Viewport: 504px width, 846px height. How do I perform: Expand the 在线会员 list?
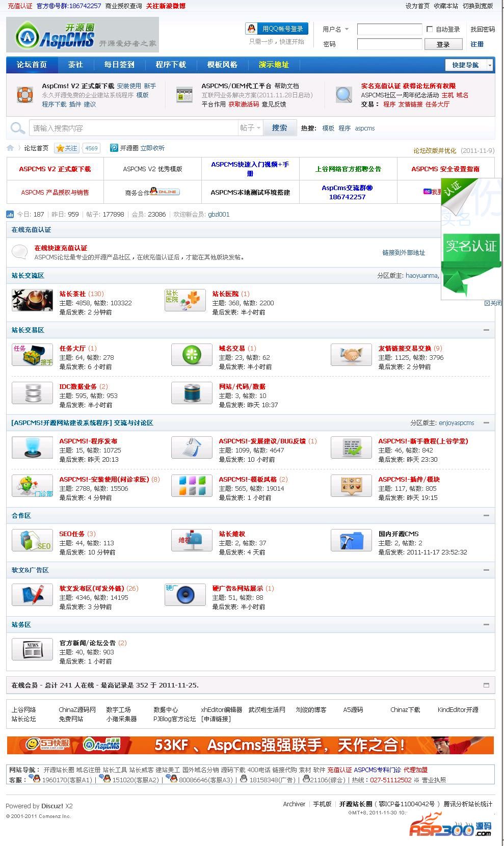486,685
